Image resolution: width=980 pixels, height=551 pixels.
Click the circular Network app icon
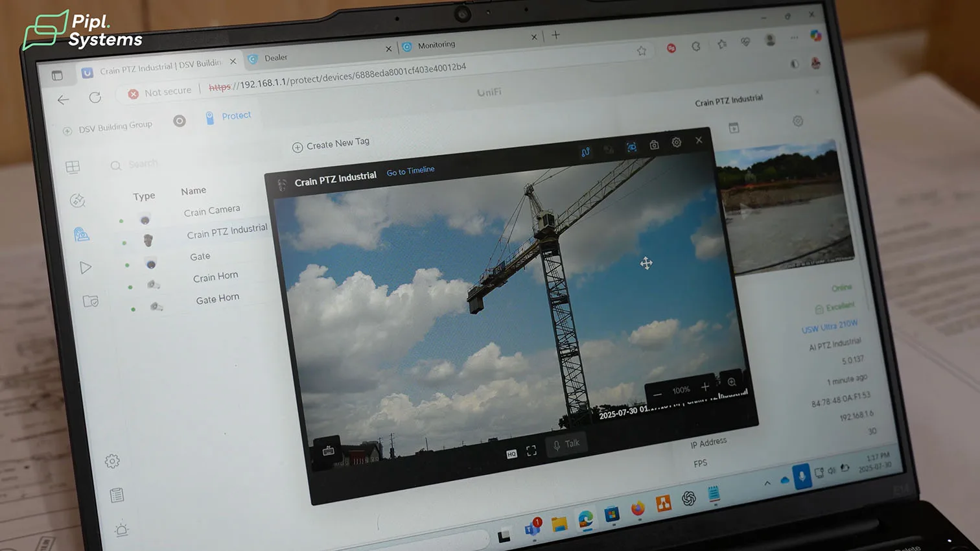point(180,121)
